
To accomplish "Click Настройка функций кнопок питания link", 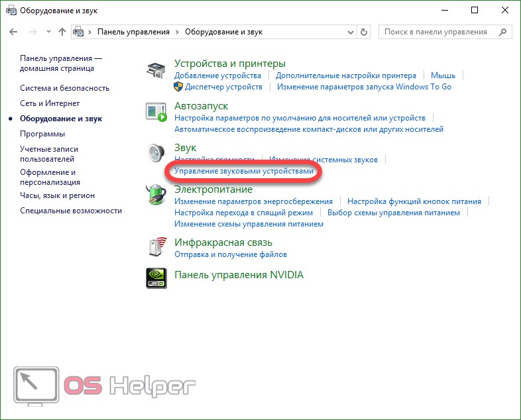I will [414, 201].
